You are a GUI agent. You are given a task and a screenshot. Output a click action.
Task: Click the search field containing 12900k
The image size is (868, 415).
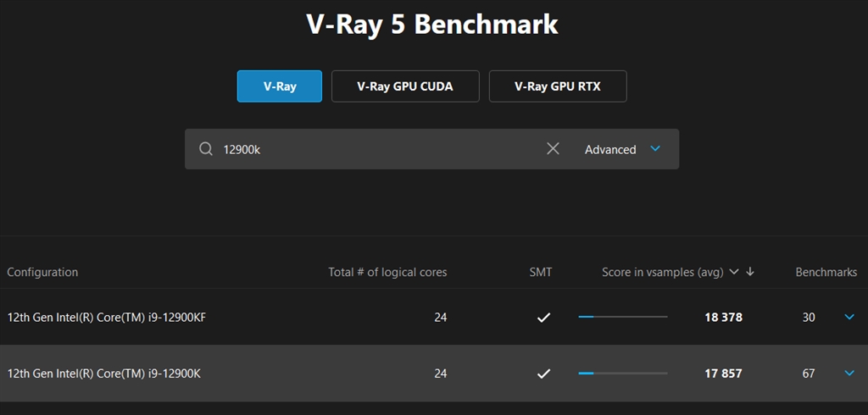tap(373, 149)
